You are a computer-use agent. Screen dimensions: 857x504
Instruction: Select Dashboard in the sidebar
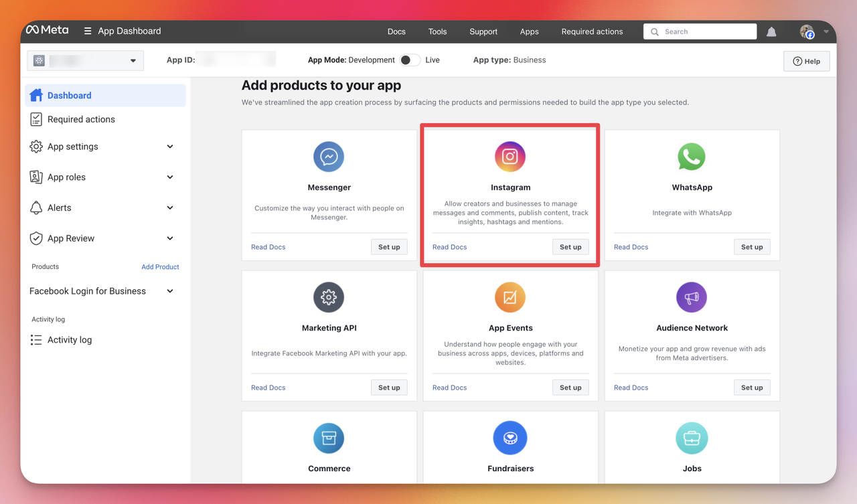click(105, 95)
